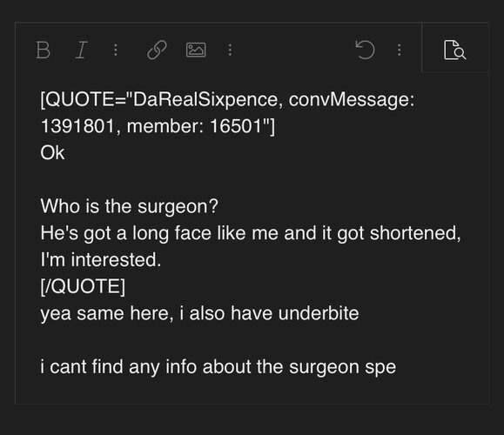Image resolution: width=504 pixels, height=435 pixels.
Task: Undo the last edit
Action: coord(365,50)
